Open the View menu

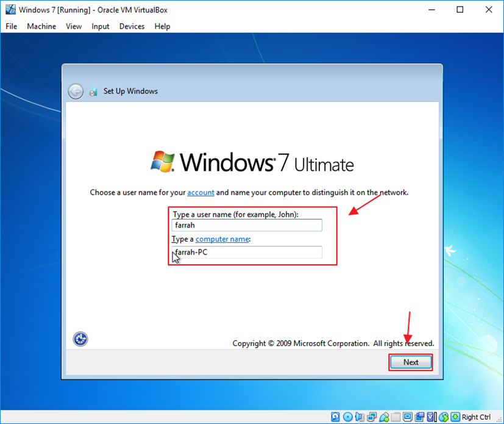pyautogui.click(x=74, y=26)
